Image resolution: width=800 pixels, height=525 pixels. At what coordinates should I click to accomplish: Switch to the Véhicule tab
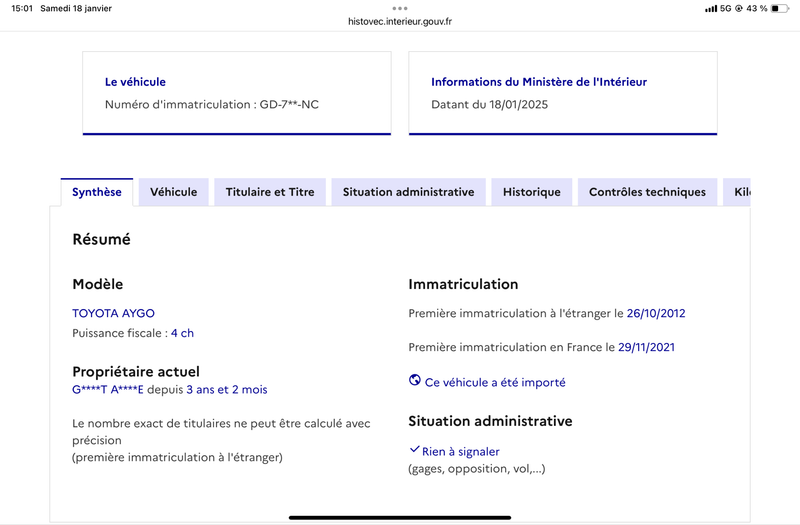pyautogui.click(x=173, y=192)
